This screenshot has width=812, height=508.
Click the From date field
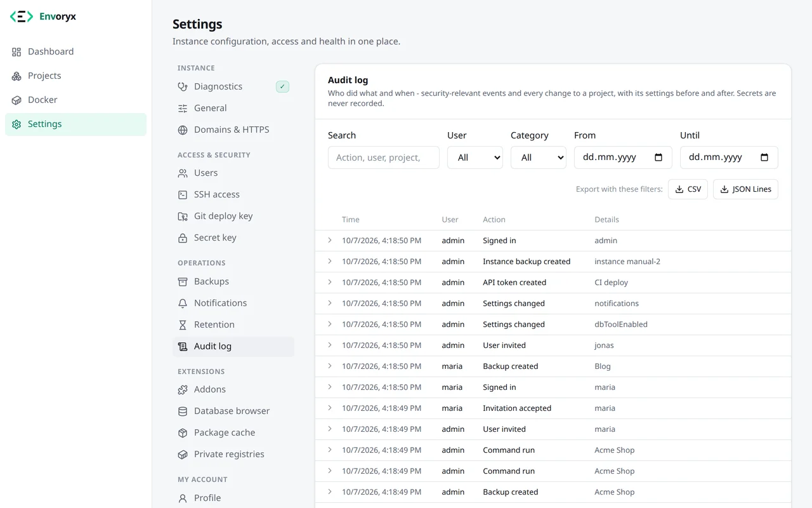623,157
